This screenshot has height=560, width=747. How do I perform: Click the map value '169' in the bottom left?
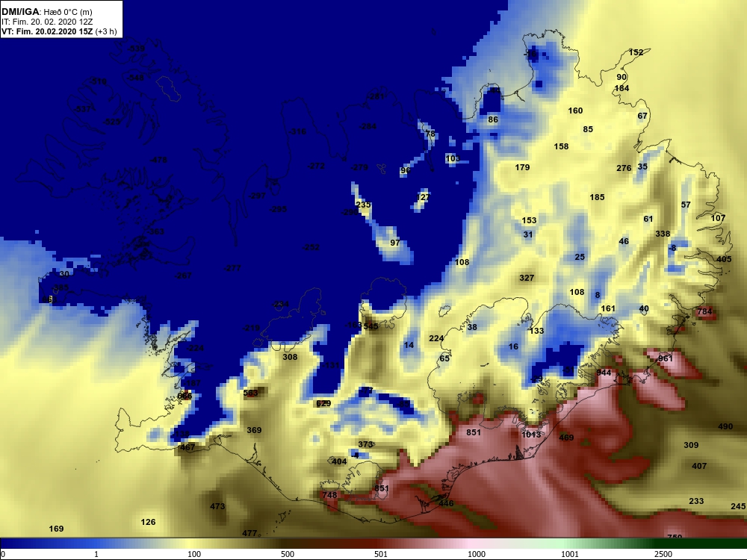point(56,529)
